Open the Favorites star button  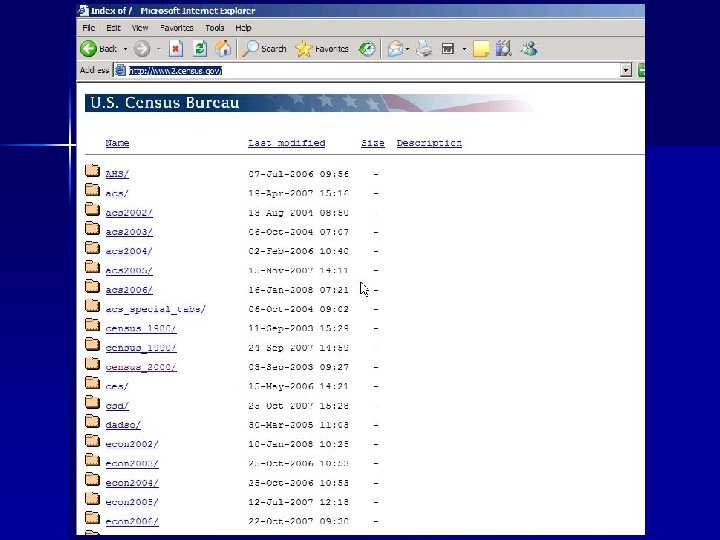(x=322, y=49)
